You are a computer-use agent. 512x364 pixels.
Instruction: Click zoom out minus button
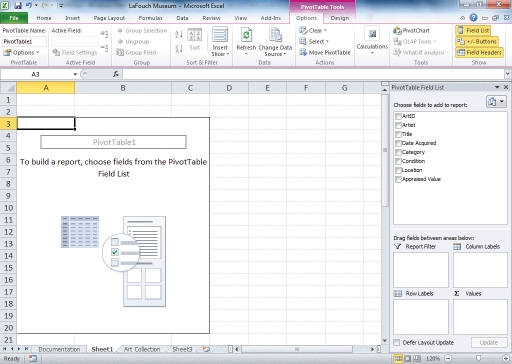tap(448, 359)
